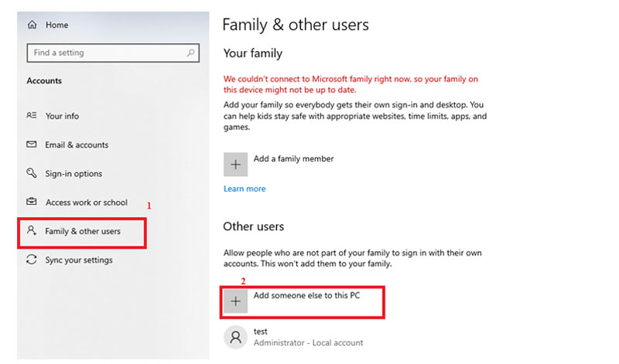Click the Access work or school briefcase icon

point(32,202)
